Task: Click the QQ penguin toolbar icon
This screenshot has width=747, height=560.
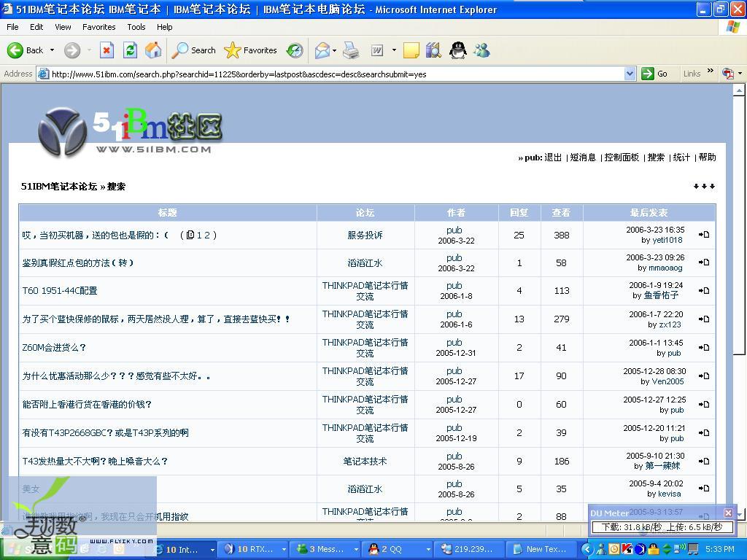Action: point(458,50)
